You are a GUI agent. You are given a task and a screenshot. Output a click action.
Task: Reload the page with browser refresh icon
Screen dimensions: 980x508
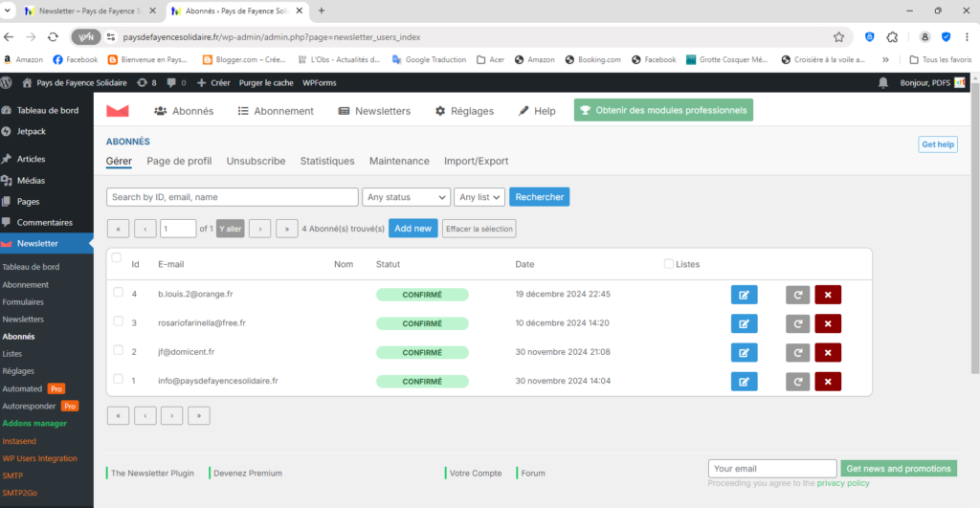click(x=54, y=37)
